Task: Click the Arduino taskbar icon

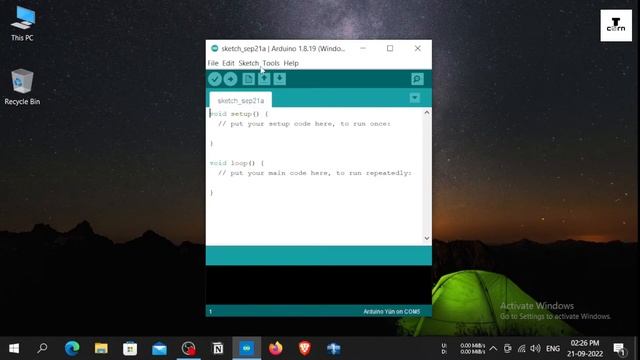Action: [x=247, y=348]
